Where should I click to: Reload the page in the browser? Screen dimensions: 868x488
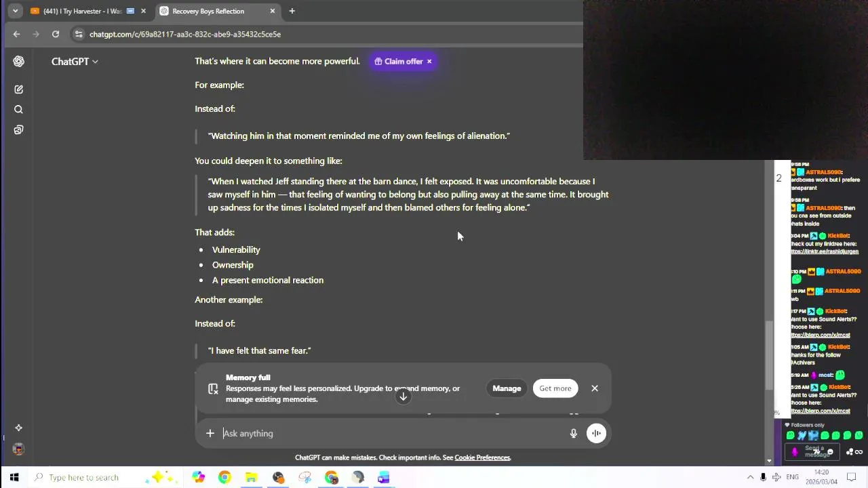[x=56, y=34]
